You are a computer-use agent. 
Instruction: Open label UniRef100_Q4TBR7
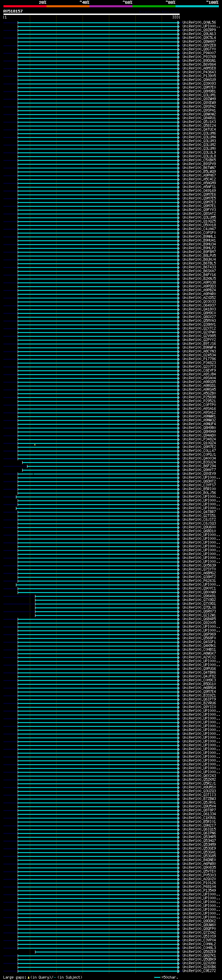(199, 512)
